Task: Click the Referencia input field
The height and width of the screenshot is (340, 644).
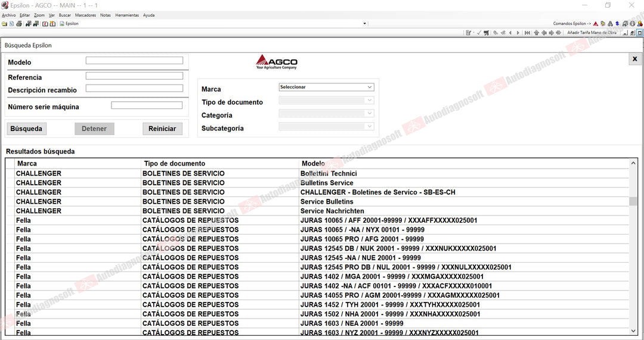Action: pyautogui.click(x=134, y=76)
